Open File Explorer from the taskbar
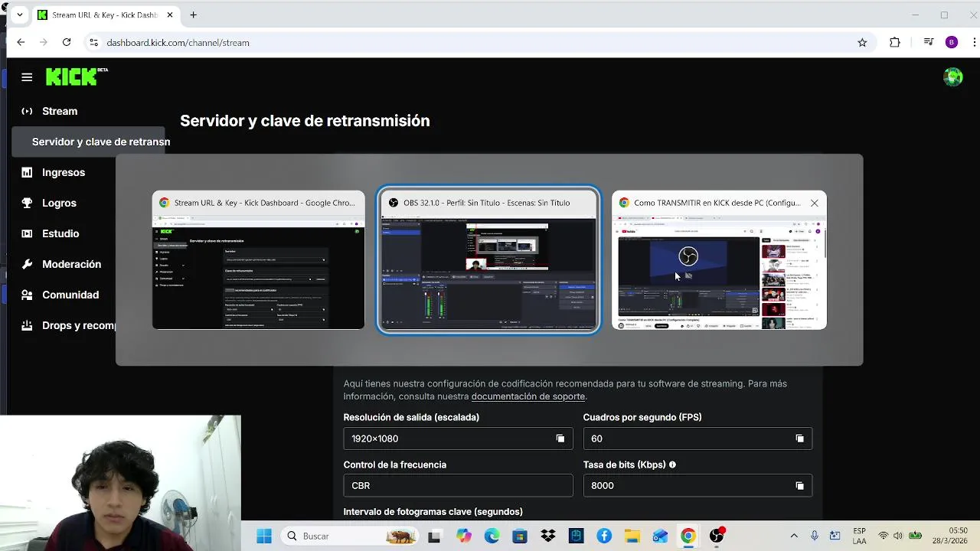Image resolution: width=980 pixels, height=551 pixels. tap(632, 536)
